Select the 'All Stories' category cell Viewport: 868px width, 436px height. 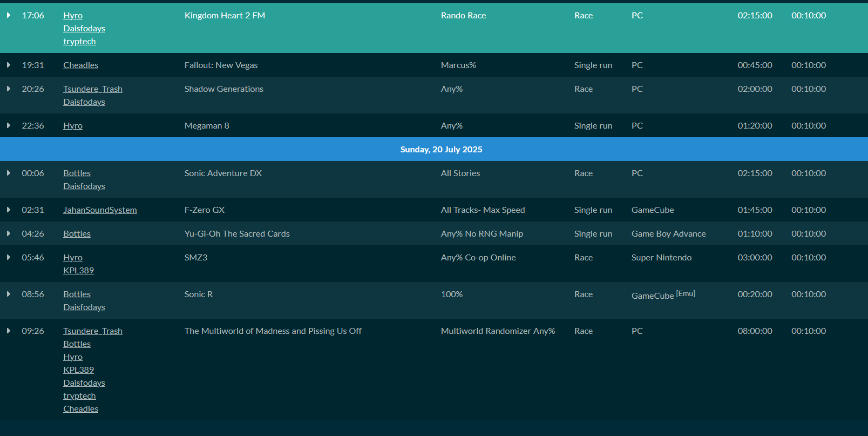tap(460, 173)
